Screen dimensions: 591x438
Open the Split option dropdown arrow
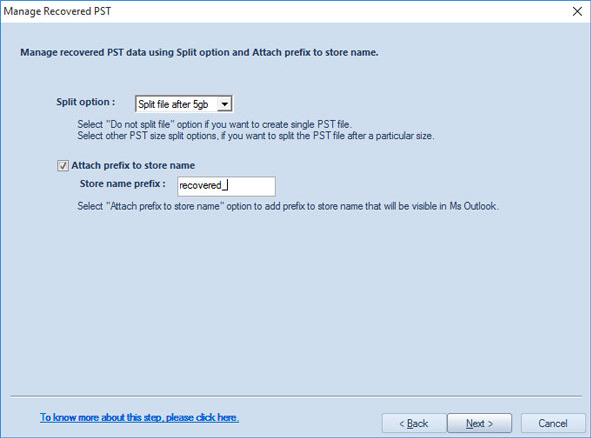coord(224,104)
